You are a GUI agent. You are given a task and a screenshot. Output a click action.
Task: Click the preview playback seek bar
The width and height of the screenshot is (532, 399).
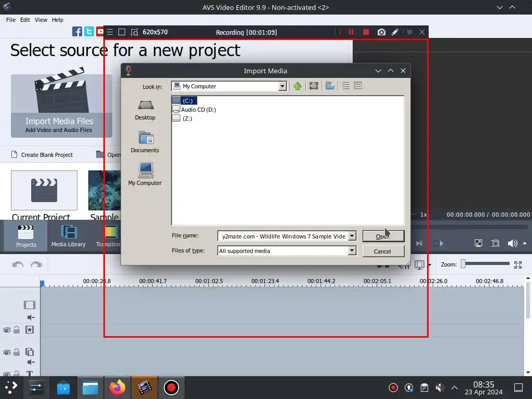(470, 227)
